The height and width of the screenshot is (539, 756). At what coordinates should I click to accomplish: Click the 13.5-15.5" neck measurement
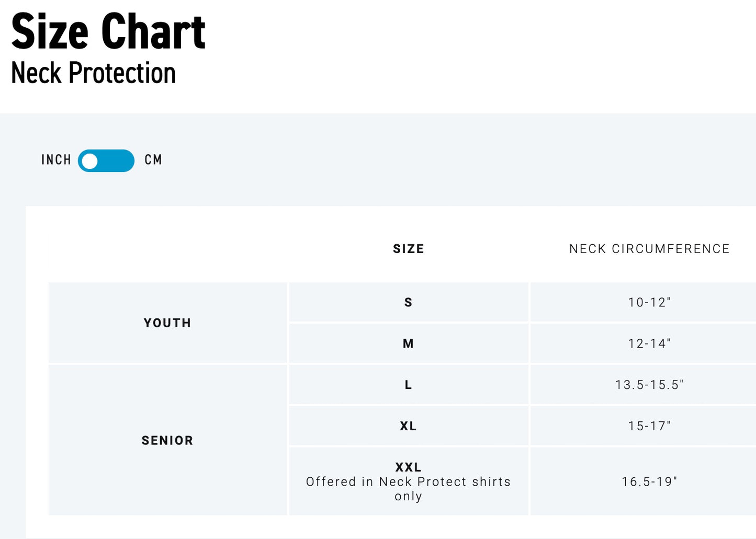point(649,385)
